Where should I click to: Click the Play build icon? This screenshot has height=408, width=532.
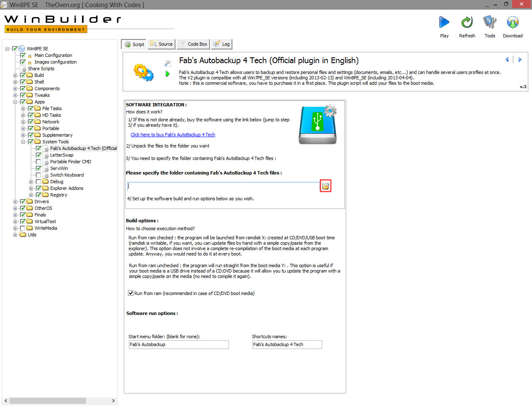click(x=444, y=22)
